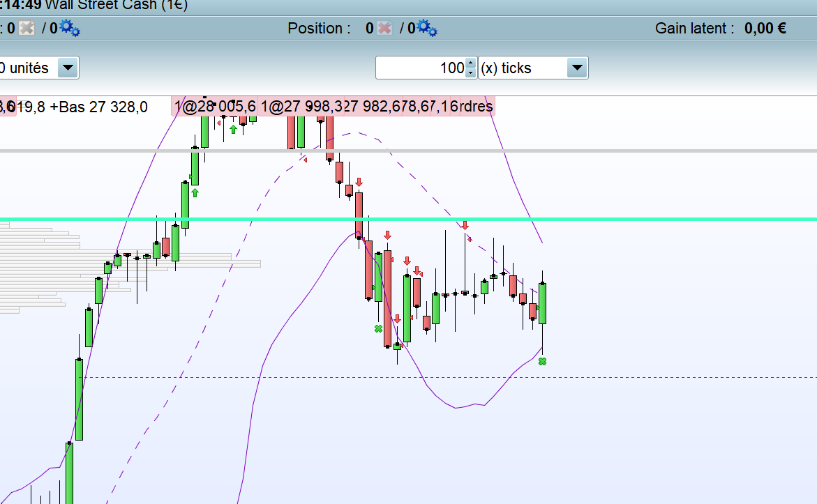Click the grey X icon near top-left counter
This screenshot has height=504, width=817.
(27, 28)
